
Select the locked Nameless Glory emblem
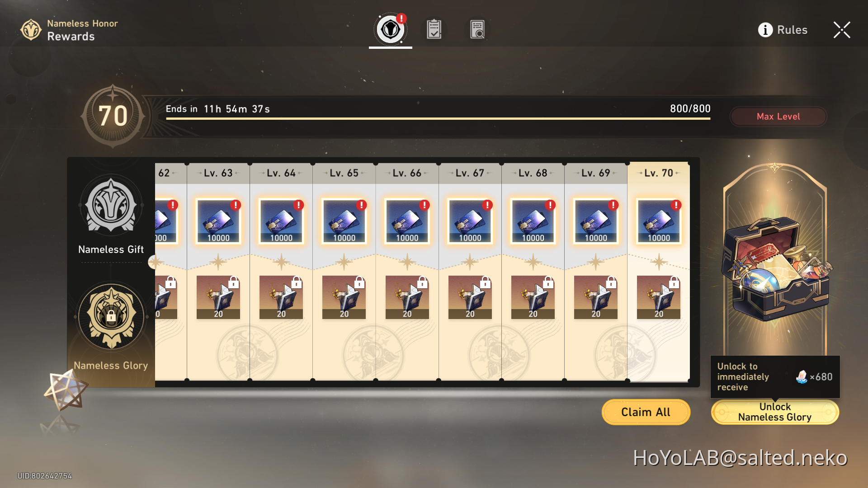click(x=111, y=316)
